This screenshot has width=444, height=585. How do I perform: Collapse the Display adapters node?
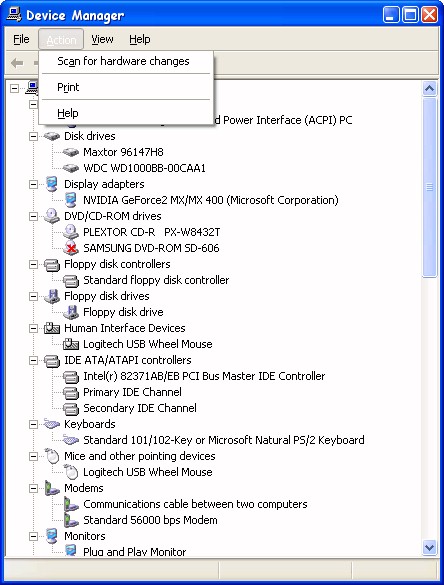tap(33, 184)
